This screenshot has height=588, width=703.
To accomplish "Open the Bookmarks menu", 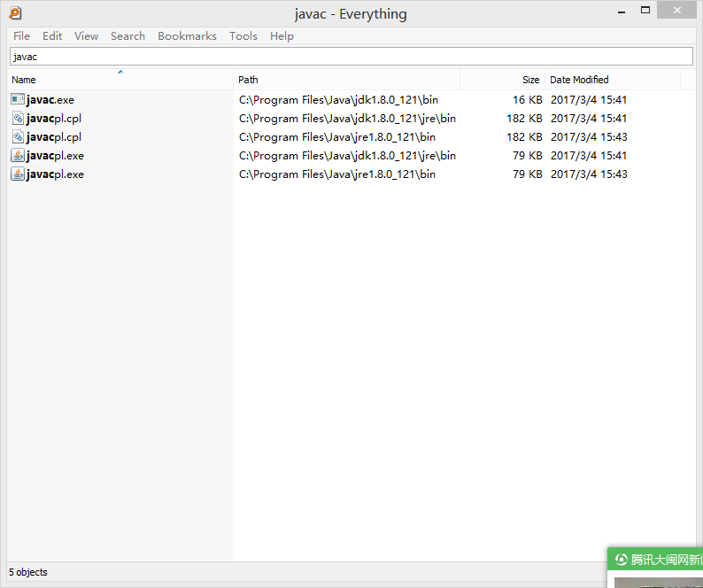I will point(187,36).
